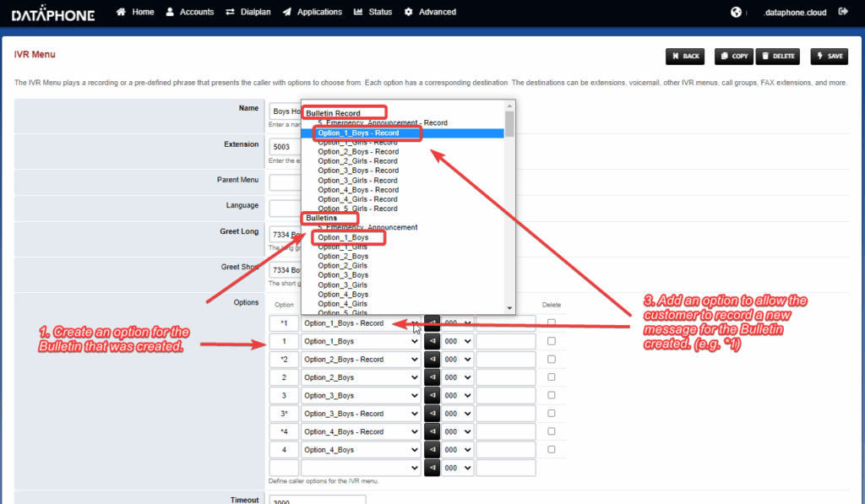The height and width of the screenshot is (504, 865).
Task: Select Option_2_Girls - Record from the open list
Action: click(357, 161)
